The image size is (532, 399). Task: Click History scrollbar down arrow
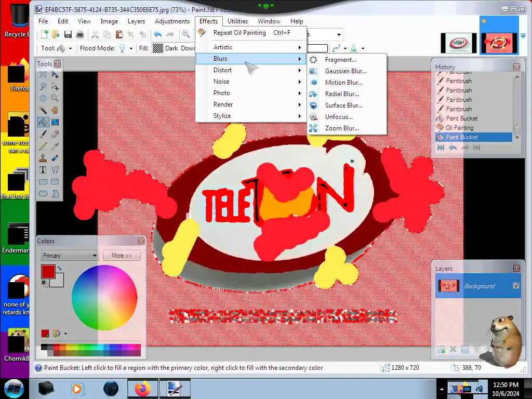coord(517,137)
